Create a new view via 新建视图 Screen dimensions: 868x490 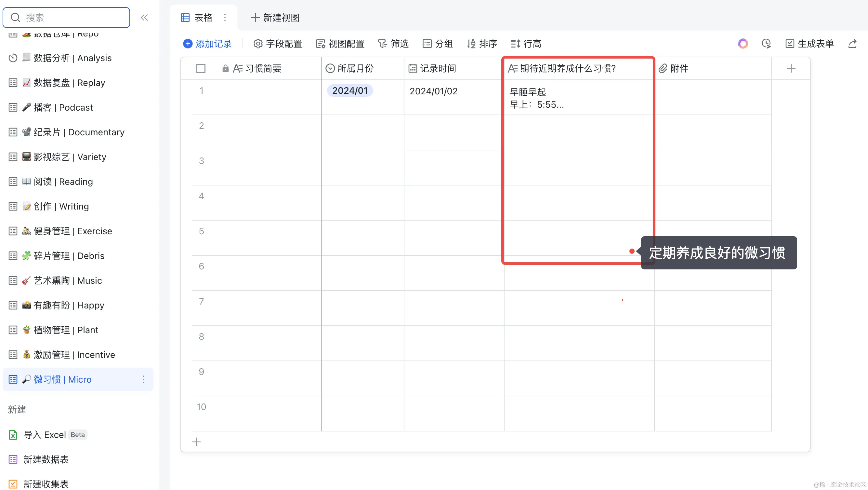(275, 18)
